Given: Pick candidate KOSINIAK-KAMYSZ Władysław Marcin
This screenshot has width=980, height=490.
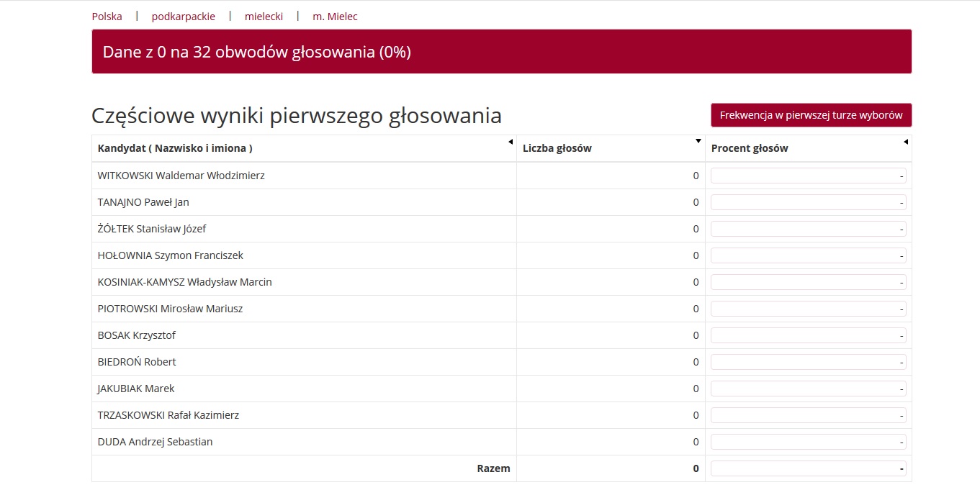Looking at the screenshot, I should click(185, 282).
